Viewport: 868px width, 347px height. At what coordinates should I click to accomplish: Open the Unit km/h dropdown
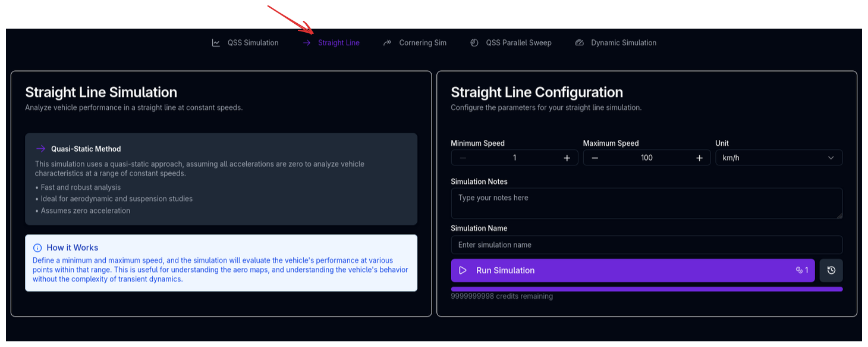tap(779, 158)
